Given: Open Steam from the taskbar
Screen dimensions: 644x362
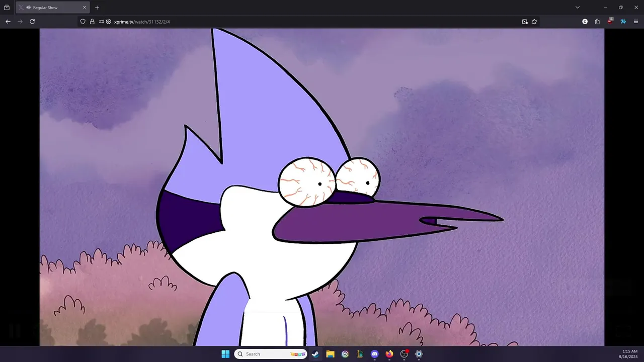Looking at the screenshot, I should click(x=315, y=354).
